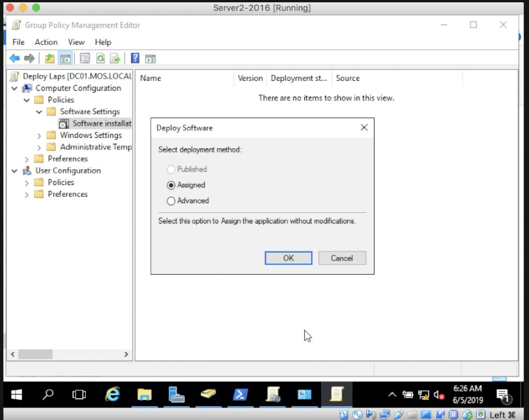Show hidden tray icons chevron
The height and width of the screenshot is (420, 529).
point(392,394)
